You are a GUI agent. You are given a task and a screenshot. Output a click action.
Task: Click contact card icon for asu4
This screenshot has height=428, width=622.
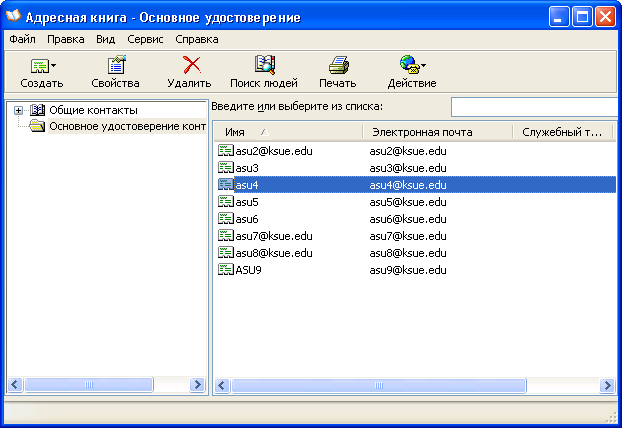click(226, 185)
